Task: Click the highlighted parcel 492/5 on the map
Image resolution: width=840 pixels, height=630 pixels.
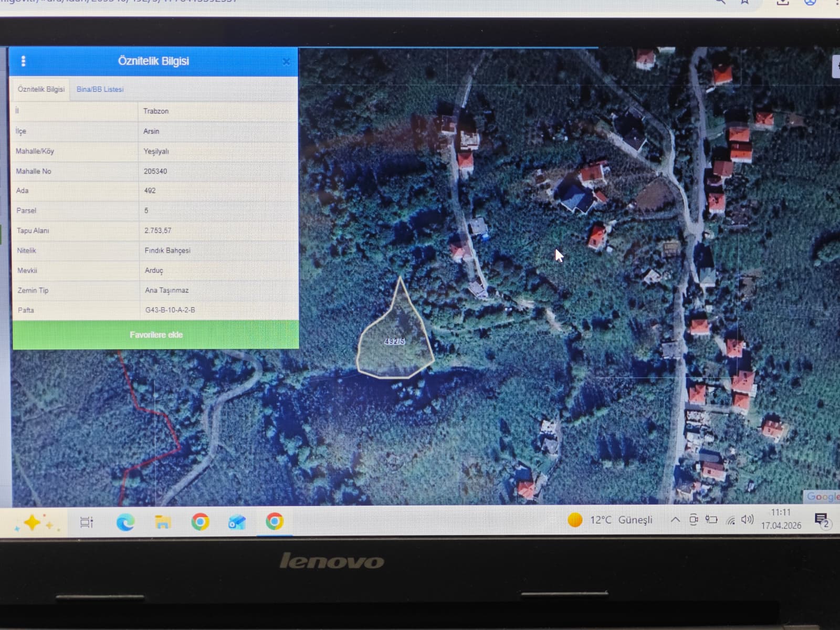Action: click(395, 342)
